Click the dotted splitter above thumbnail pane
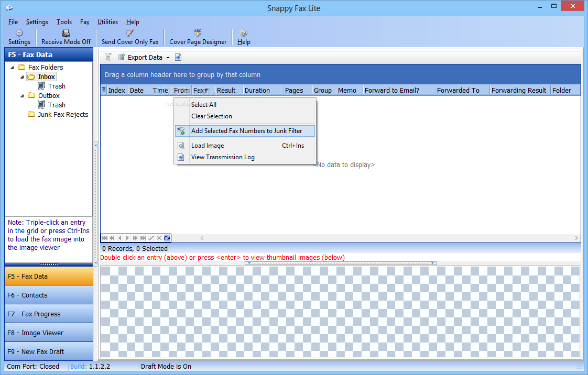This screenshot has height=375, width=588. [x=341, y=263]
